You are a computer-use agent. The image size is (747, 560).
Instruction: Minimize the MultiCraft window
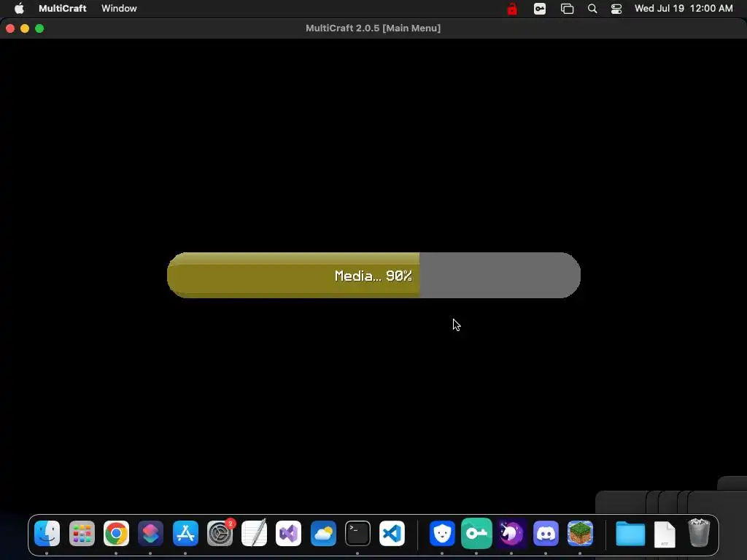(25, 28)
